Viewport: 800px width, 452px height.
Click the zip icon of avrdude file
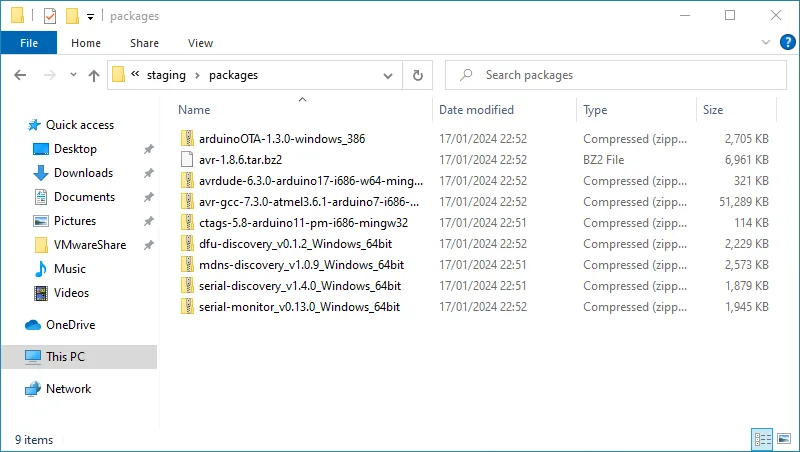(x=187, y=181)
